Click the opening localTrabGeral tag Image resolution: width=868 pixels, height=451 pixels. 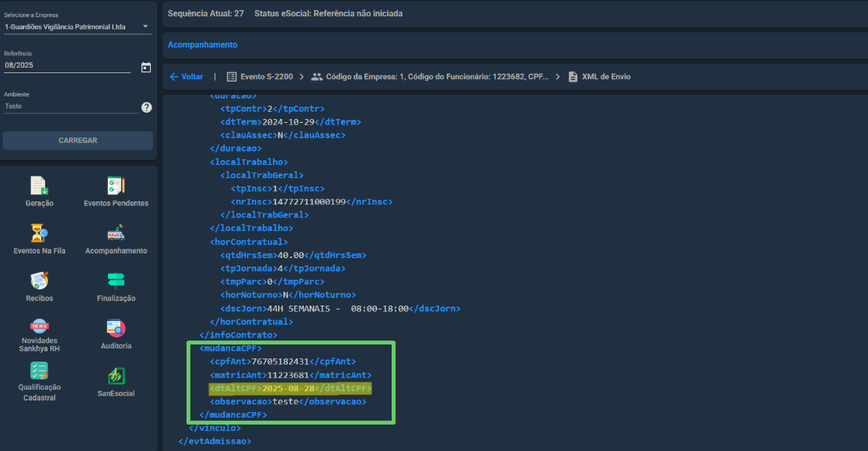tap(262, 175)
